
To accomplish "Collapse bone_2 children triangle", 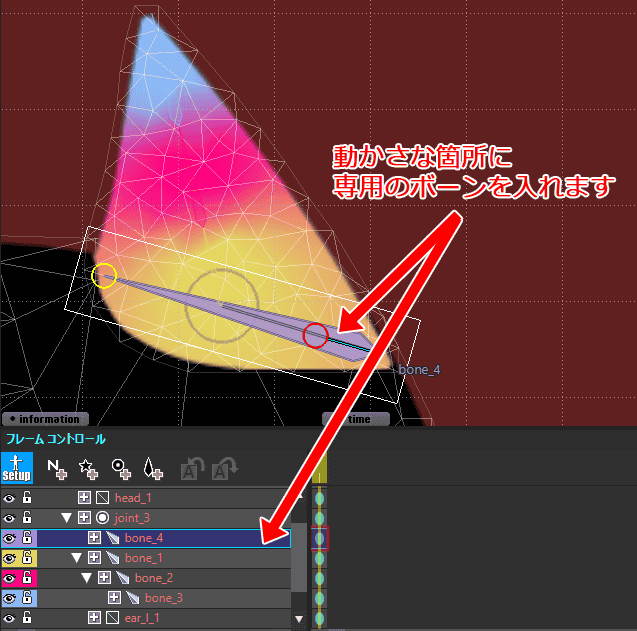I will [87, 578].
